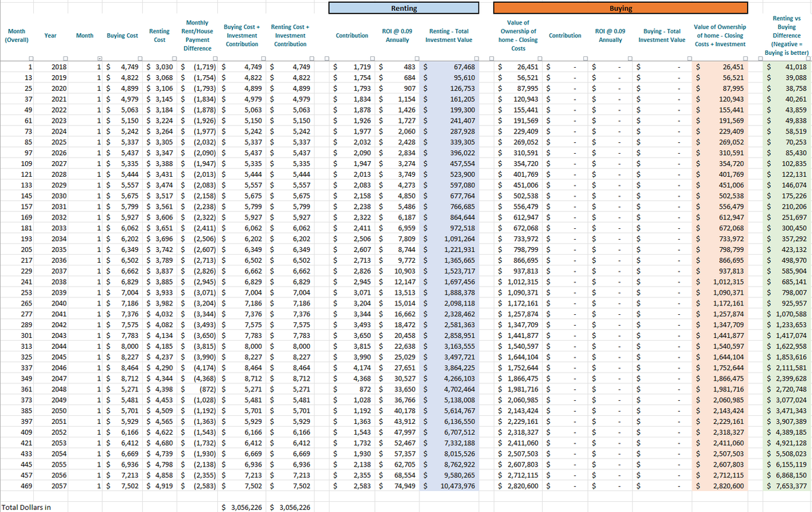
Task: Select the orange Buying section header
Action: click(621, 8)
